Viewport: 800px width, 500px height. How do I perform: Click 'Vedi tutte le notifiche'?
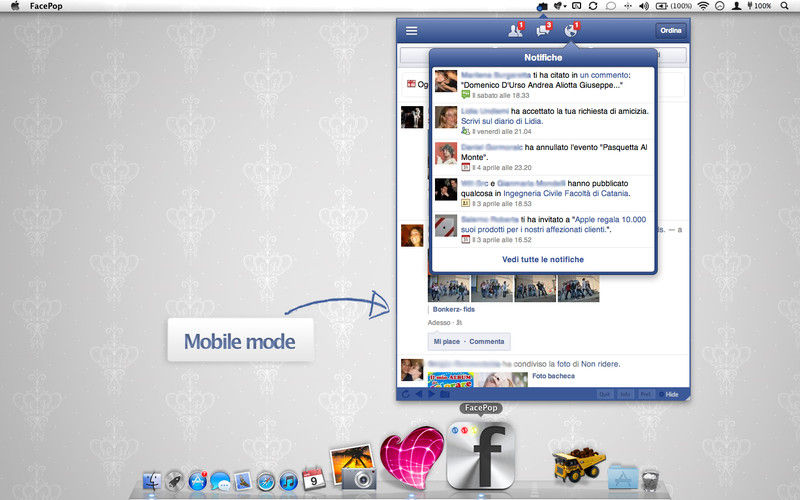(543, 260)
